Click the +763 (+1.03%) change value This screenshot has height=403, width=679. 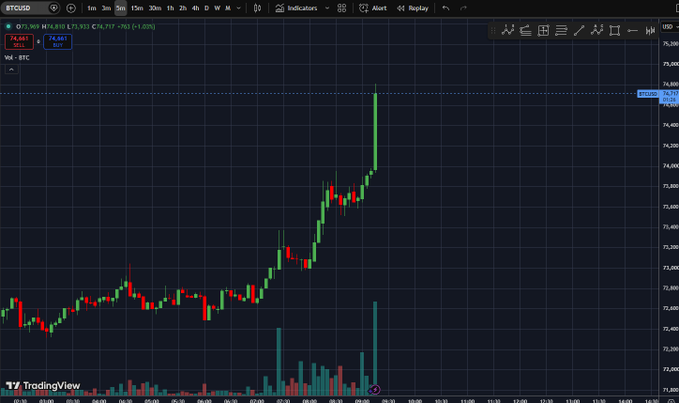(x=136, y=26)
